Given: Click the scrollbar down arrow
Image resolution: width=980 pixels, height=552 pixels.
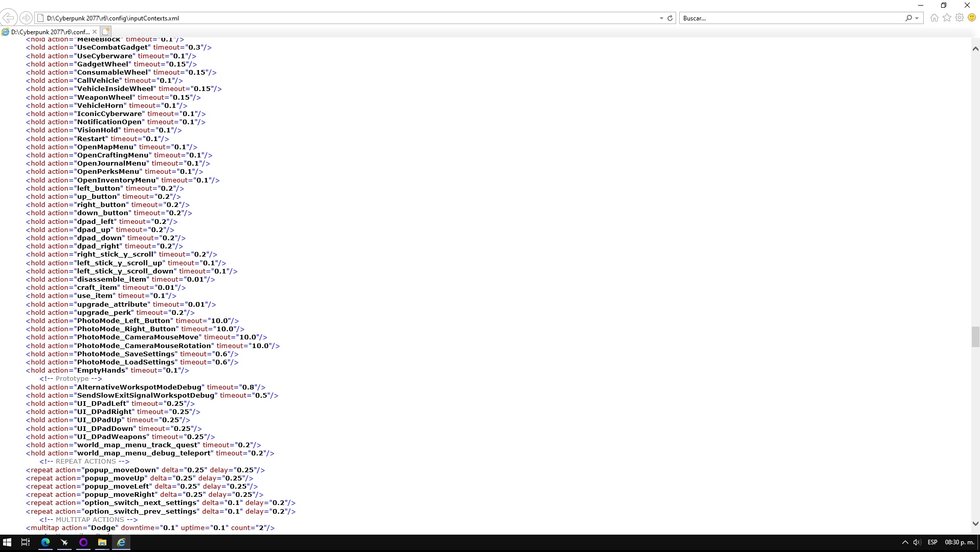Looking at the screenshot, I should coord(975,523).
